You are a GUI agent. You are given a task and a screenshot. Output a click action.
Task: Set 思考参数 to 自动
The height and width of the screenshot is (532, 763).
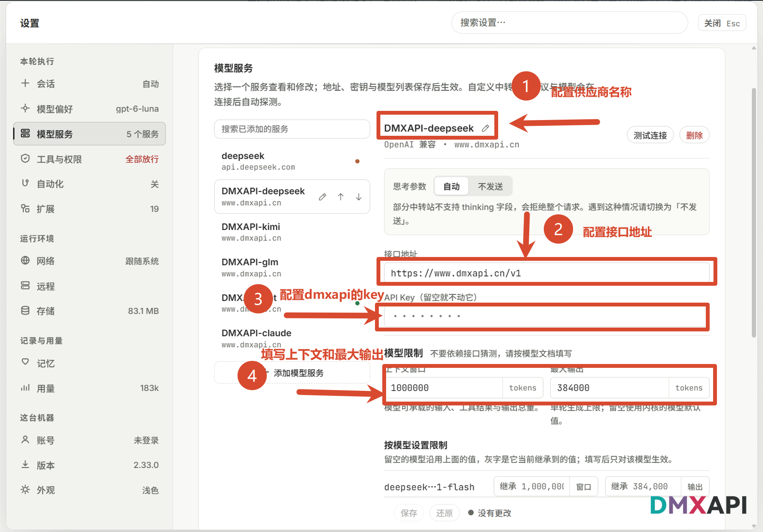(451, 186)
